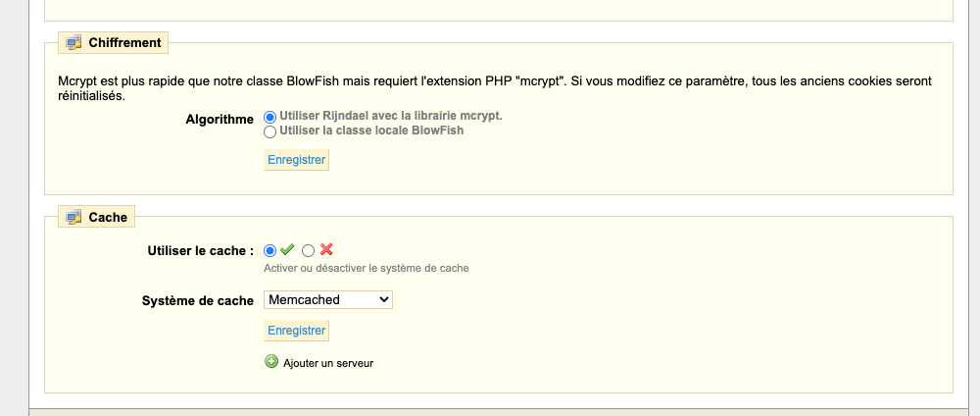
Task: Click the 'Système de cache' field label
Action: click(x=198, y=301)
